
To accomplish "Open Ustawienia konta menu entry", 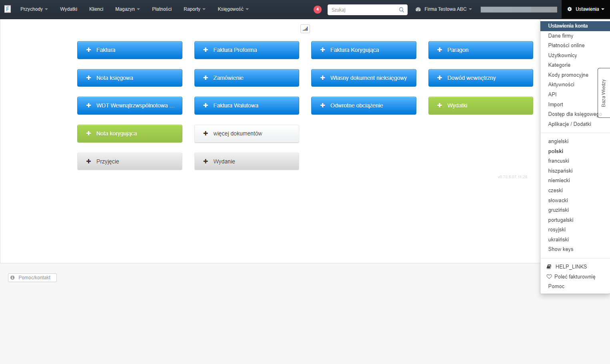I will 575,26.
